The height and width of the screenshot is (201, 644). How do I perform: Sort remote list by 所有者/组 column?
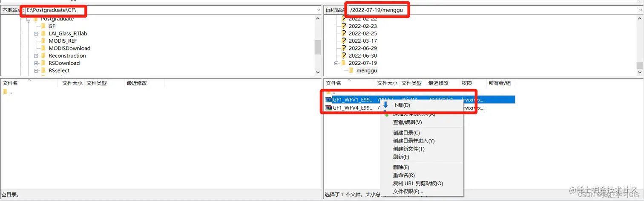coord(500,83)
